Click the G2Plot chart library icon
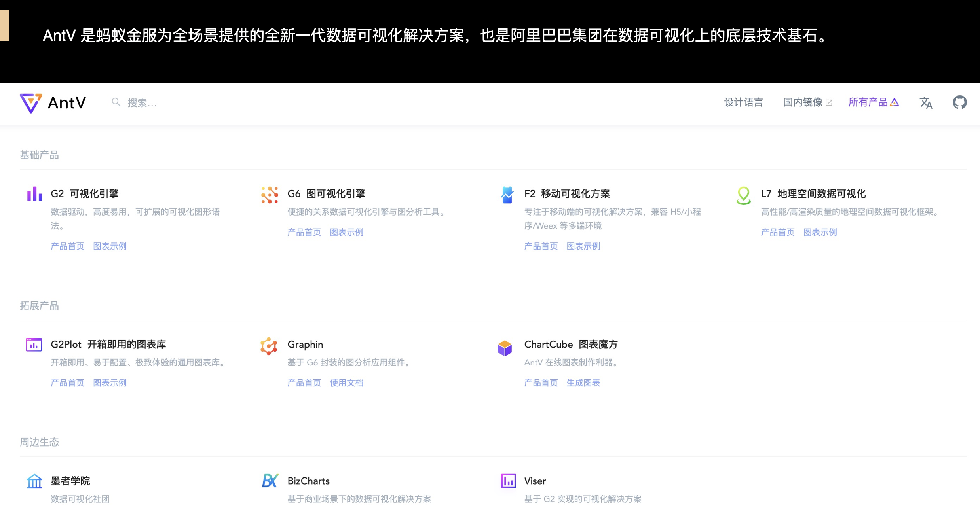This screenshot has width=980, height=530. coord(34,344)
